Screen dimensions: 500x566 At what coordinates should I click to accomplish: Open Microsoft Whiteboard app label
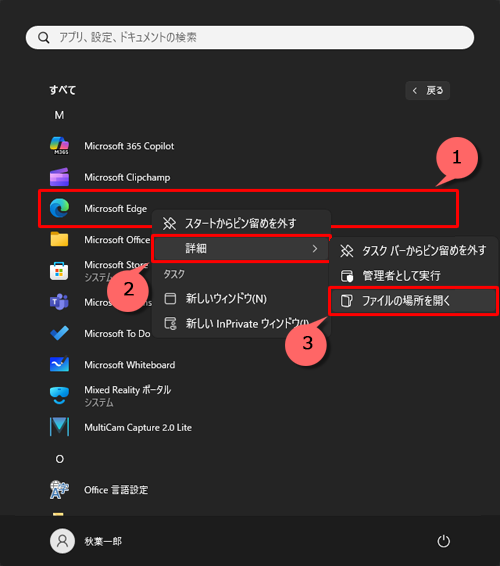coord(130,365)
